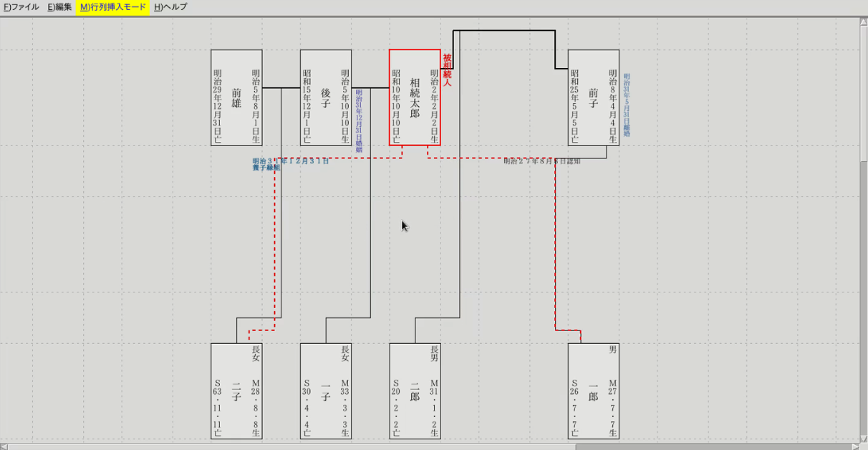Select the 相続太郎 person box

click(415, 97)
